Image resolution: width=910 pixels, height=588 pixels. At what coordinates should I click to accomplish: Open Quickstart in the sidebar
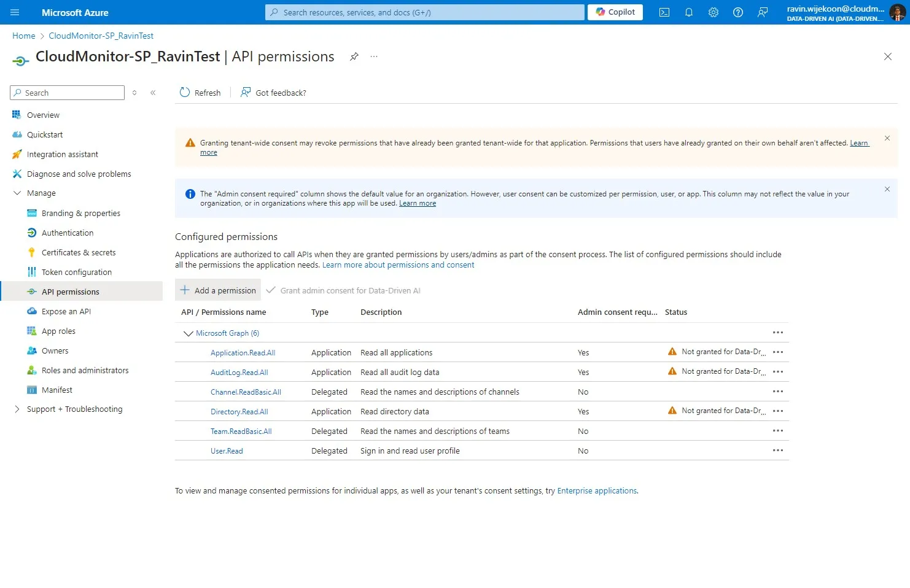[x=45, y=134]
